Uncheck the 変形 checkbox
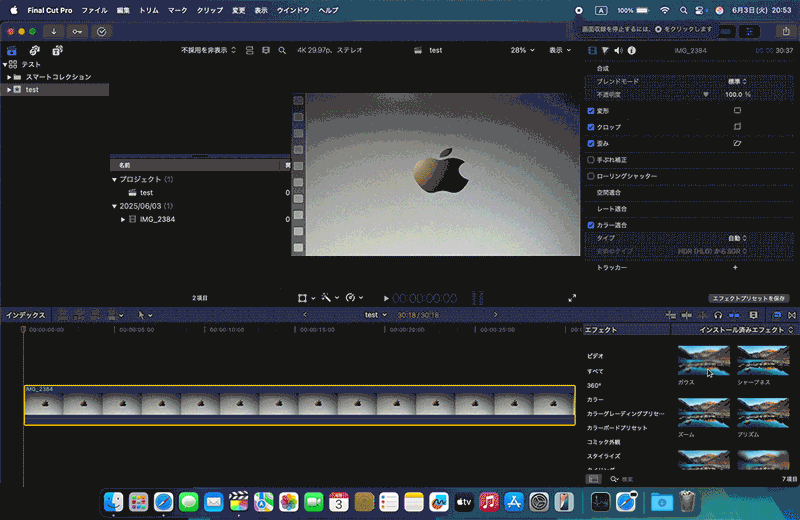 click(x=591, y=111)
